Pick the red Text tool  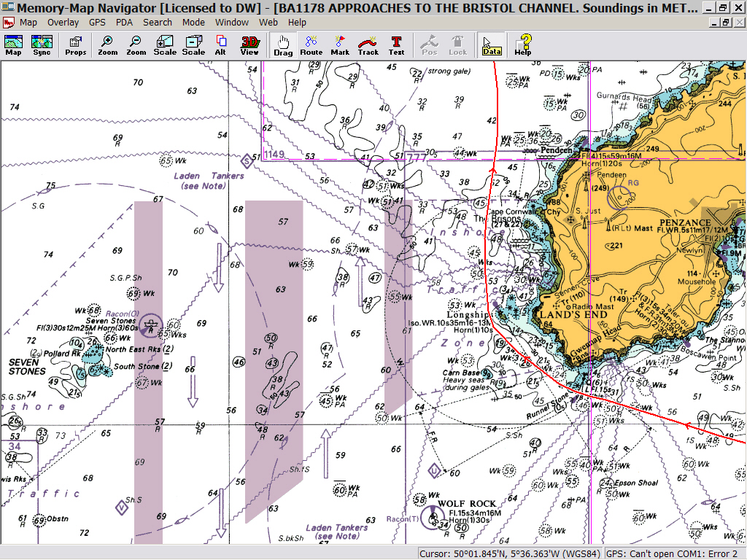(396, 45)
